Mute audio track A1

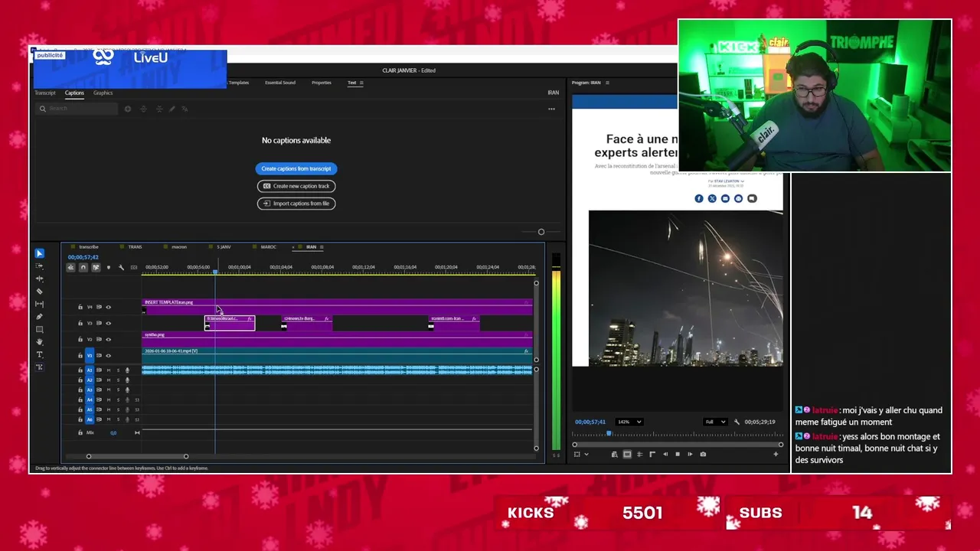coord(109,370)
